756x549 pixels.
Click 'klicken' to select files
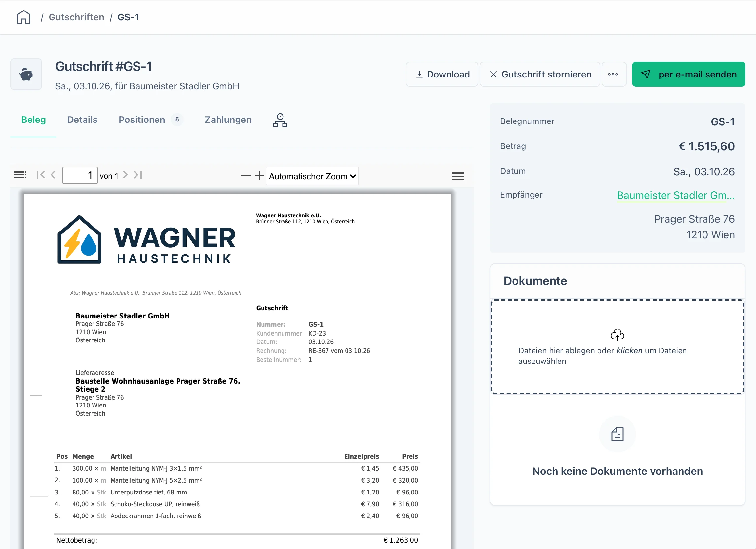coord(629,351)
